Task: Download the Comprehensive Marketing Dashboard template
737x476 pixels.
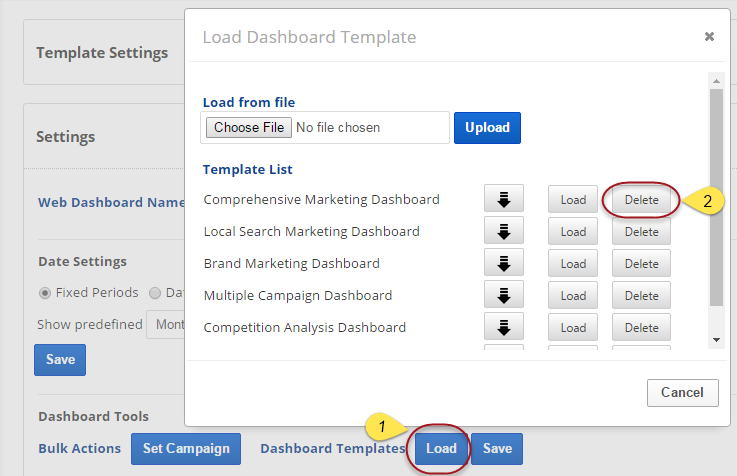Action: coord(504,199)
